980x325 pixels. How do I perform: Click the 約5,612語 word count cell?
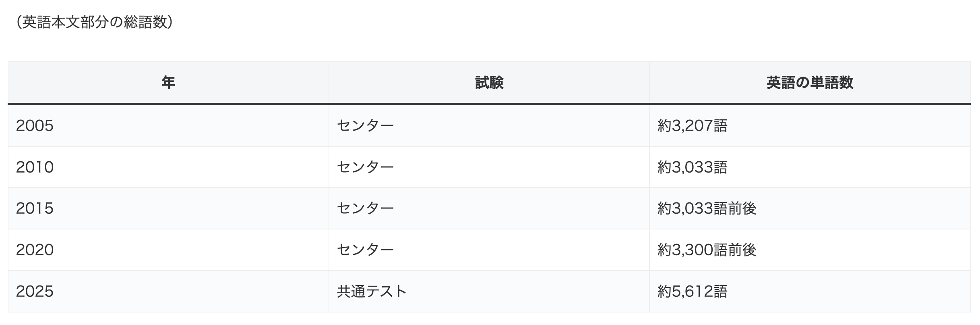(x=692, y=292)
